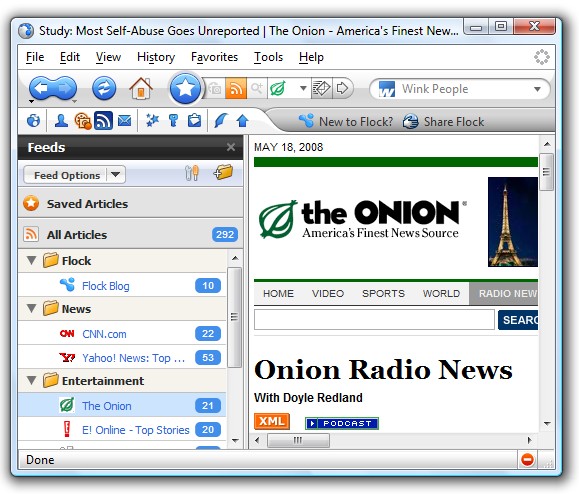Image resolution: width=579 pixels, height=494 pixels.
Task: Collapse the News folder
Action: click(32, 308)
